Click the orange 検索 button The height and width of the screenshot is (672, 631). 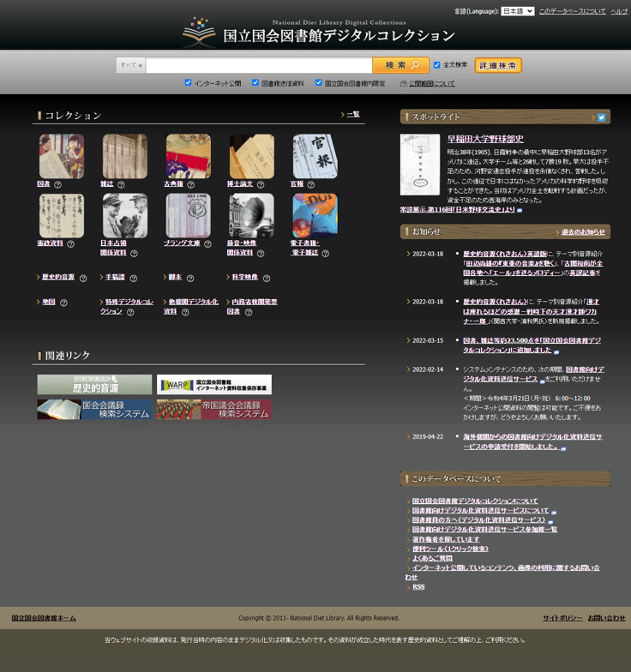coord(401,65)
